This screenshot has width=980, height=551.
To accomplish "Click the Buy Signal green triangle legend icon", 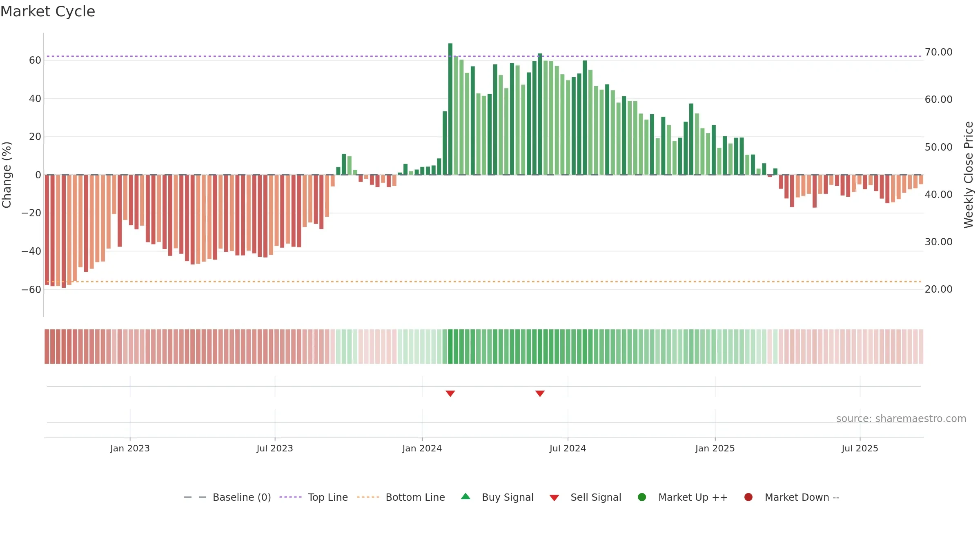I will pos(465,496).
